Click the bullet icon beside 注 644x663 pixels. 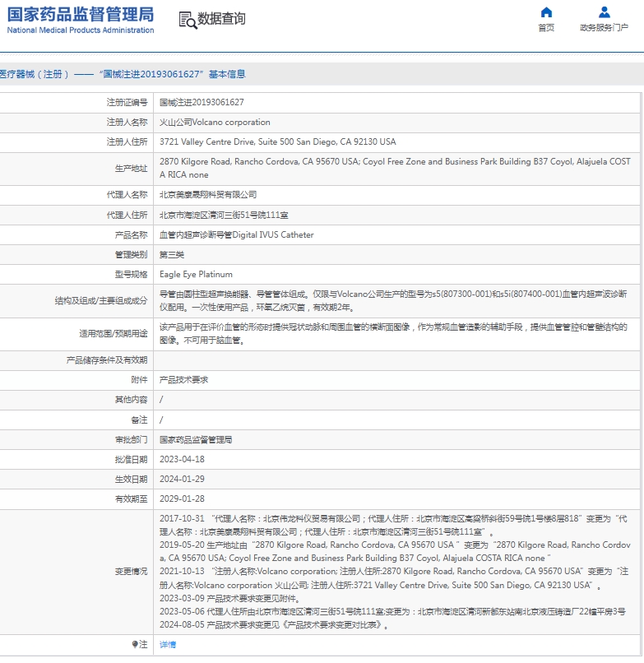[x=135, y=644]
